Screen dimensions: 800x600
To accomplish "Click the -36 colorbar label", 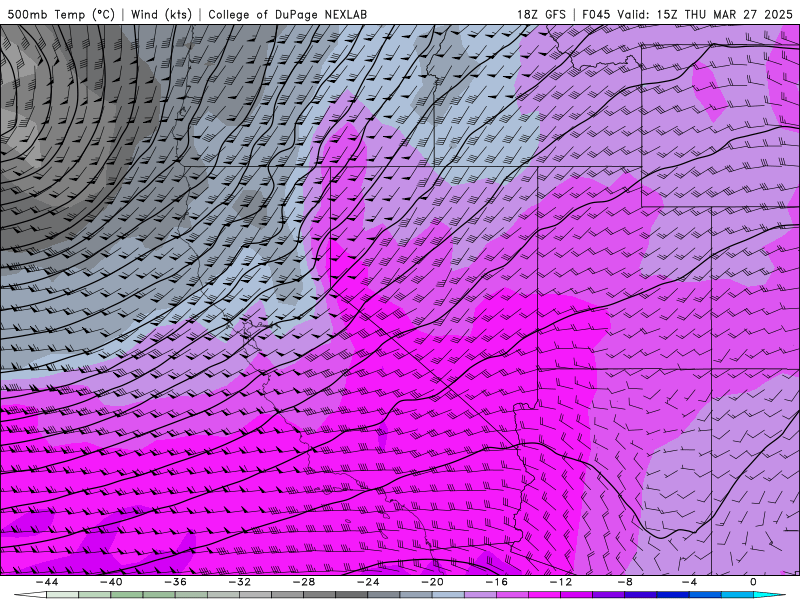I will pyautogui.click(x=175, y=582).
